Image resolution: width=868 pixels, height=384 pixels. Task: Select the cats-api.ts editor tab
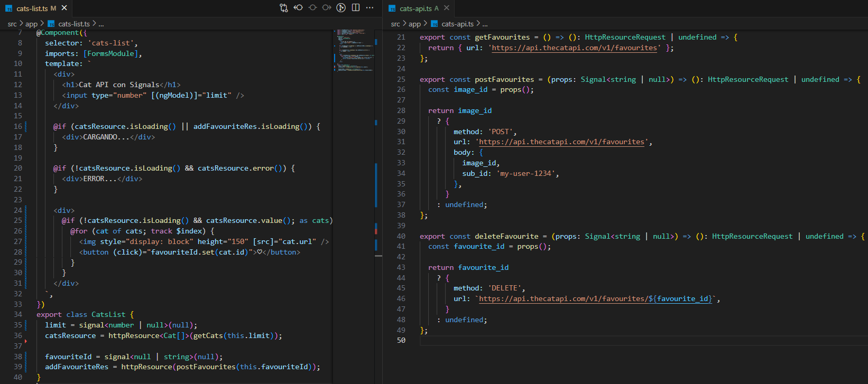click(x=415, y=8)
